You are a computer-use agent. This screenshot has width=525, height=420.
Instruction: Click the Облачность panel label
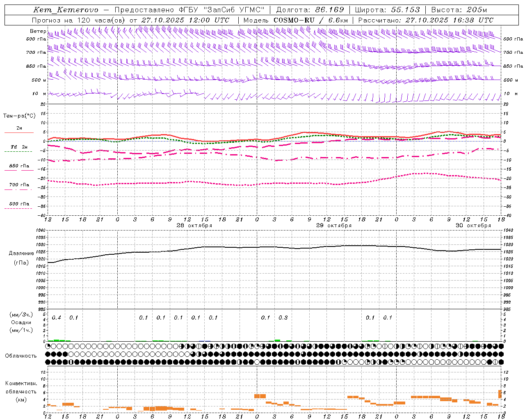click(21, 356)
